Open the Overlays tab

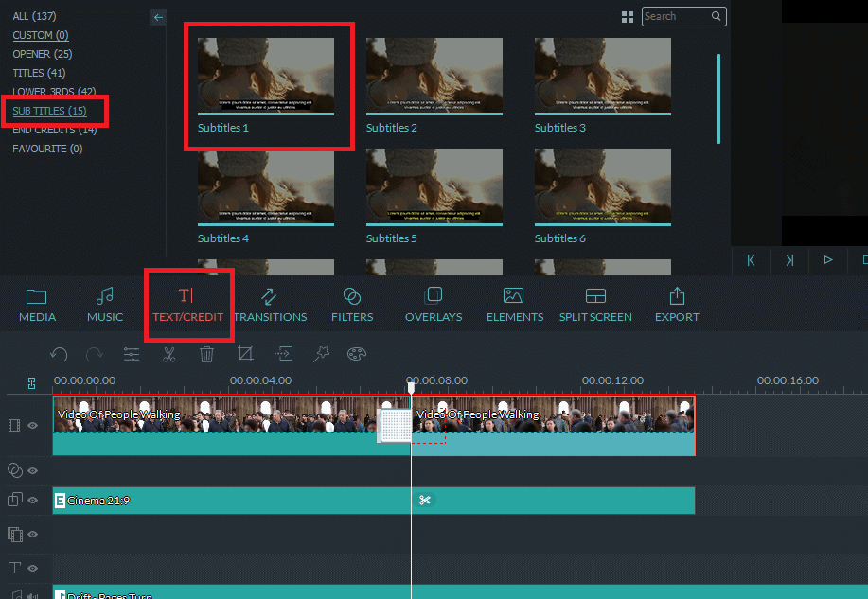pyautogui.click(x=434, y=305)
